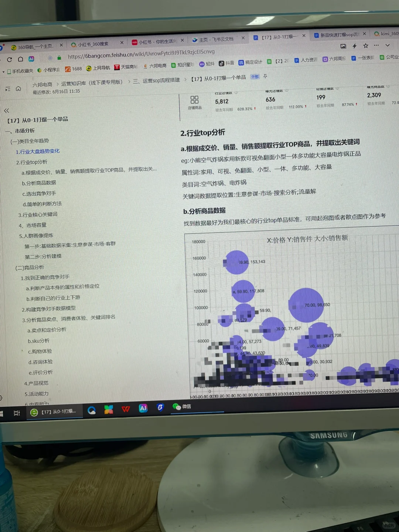Open the 稿定设计 bookmark
399x532 pixels.
[x=250, y=62]
